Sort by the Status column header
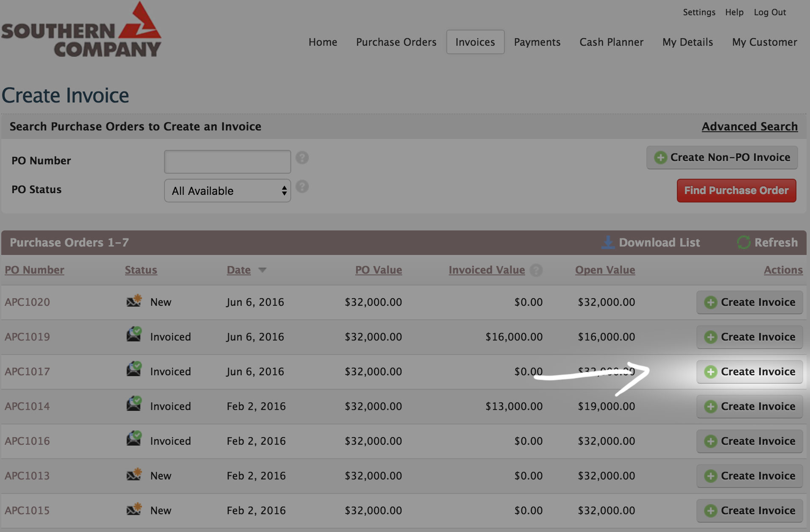Screen dimensions: 810x532 pos(141,270)
